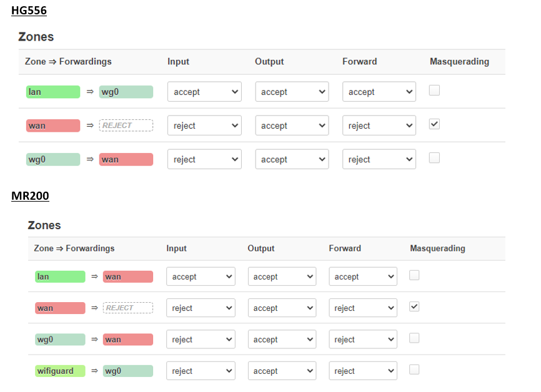Uncheck masquerading on MR200 wan zone
This screenshot has height=392, width=541.
pyautogui.click(x=414, y=306)
